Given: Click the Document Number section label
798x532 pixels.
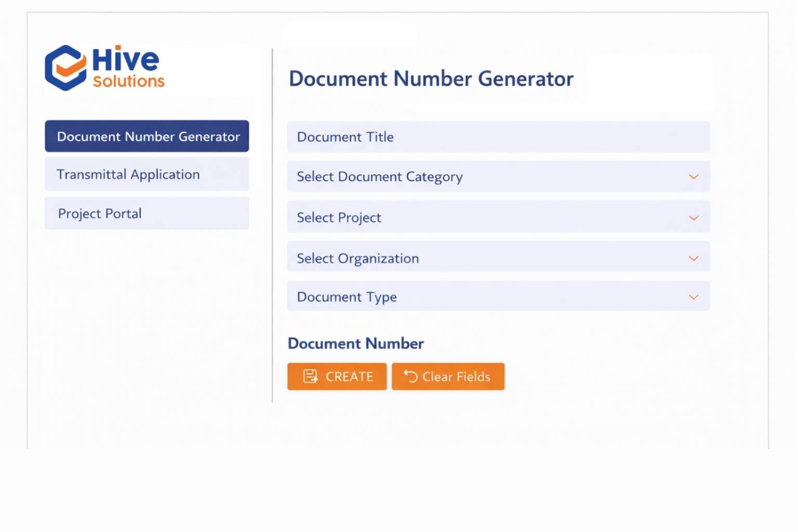Looking at the screenshot, I should pyautogui.click(x=356, y=343).
